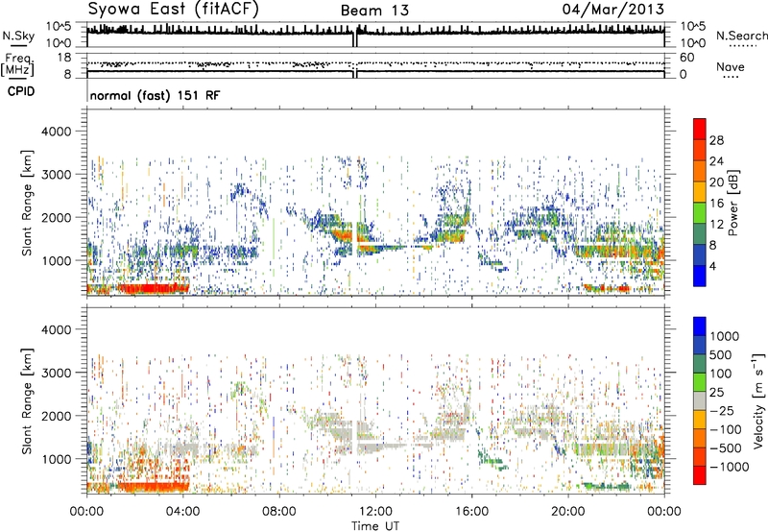The image size is (768, 532).
Task: Pick the yellow-orange 16–20 dB Power segment
Action: [700, 192]
